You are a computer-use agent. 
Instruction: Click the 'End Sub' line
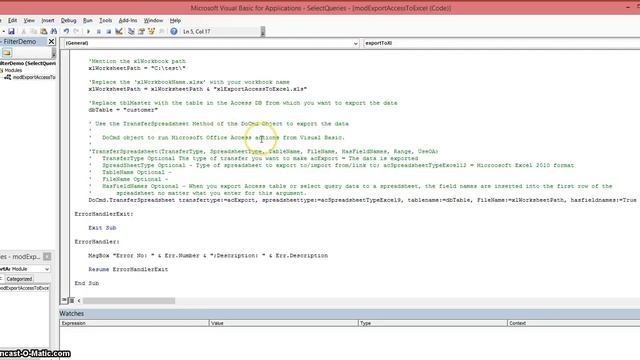coord(87,283)
